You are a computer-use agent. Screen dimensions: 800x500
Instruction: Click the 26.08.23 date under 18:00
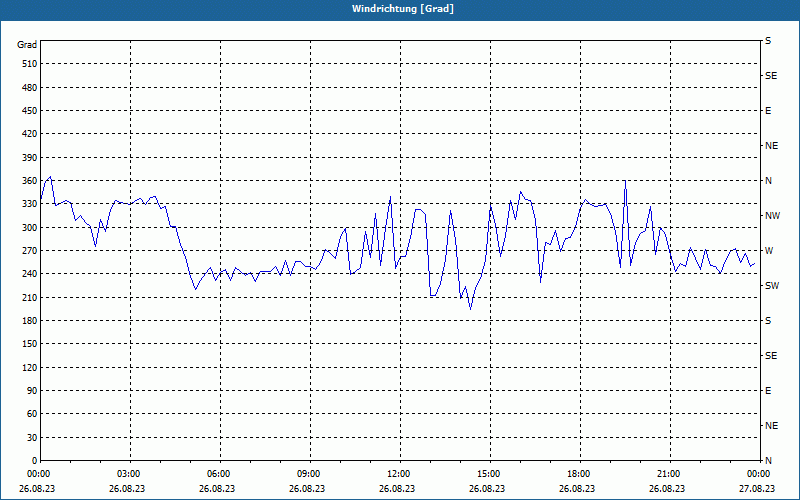coord(577,488)
